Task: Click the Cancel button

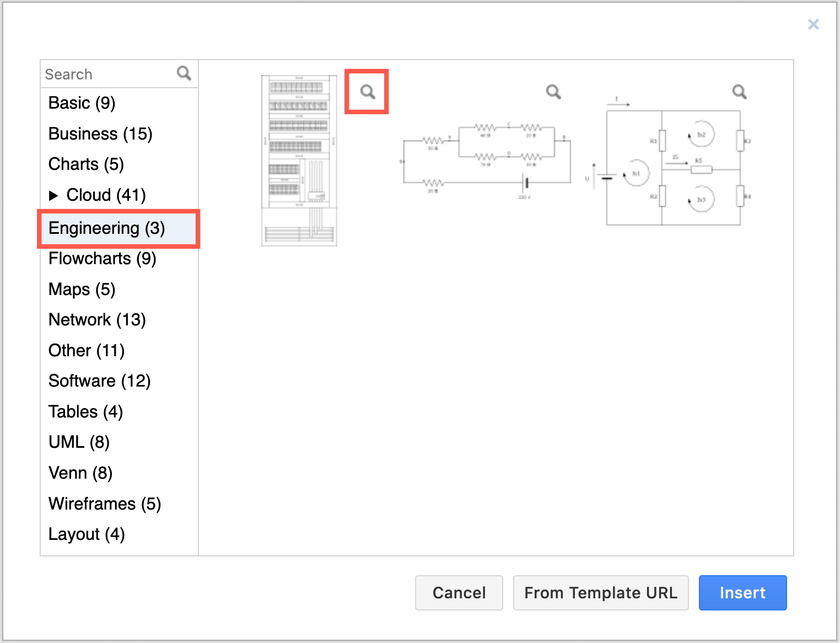Action: pos(459,592)
